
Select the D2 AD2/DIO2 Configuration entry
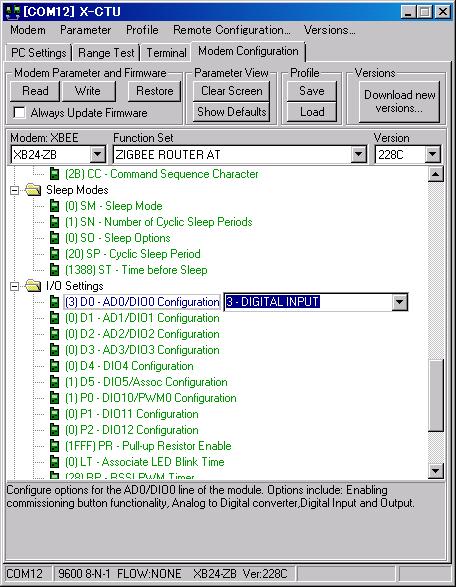142,334
